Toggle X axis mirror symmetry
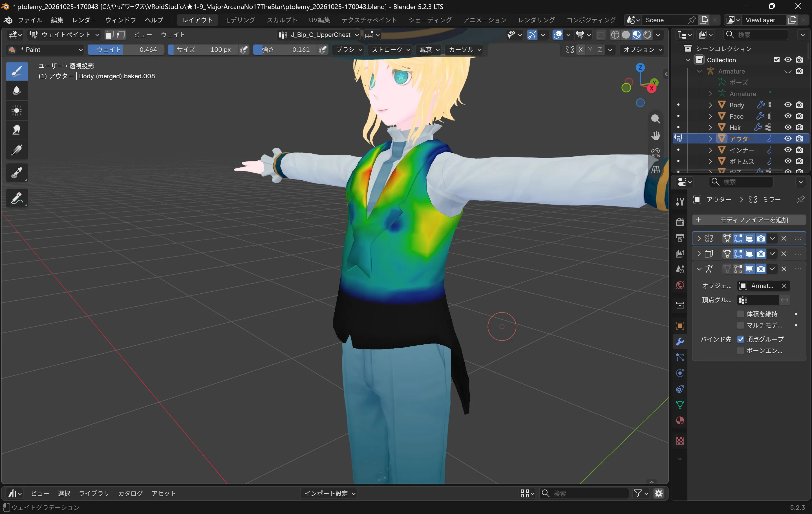Viewport: 812px width, 514px height. coord(580,50)
